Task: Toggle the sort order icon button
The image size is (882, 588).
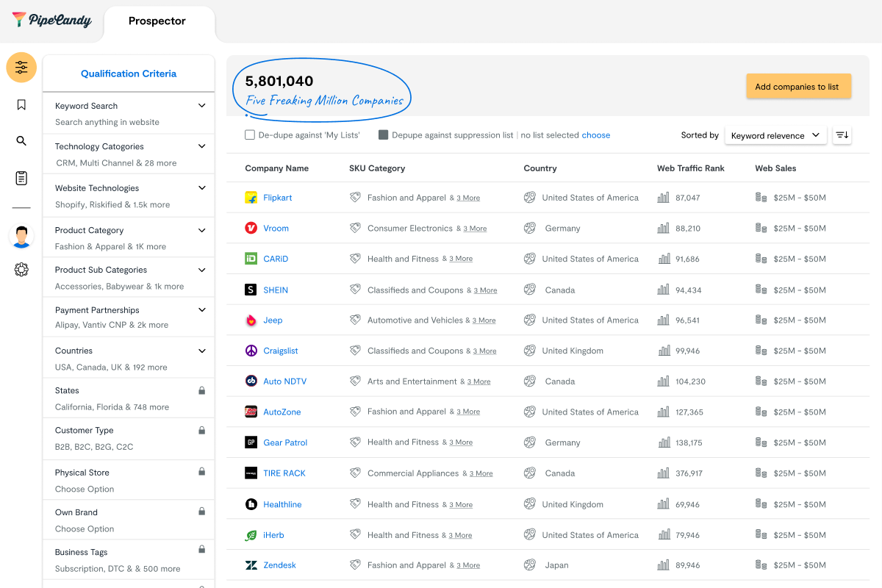Action: 842,135
